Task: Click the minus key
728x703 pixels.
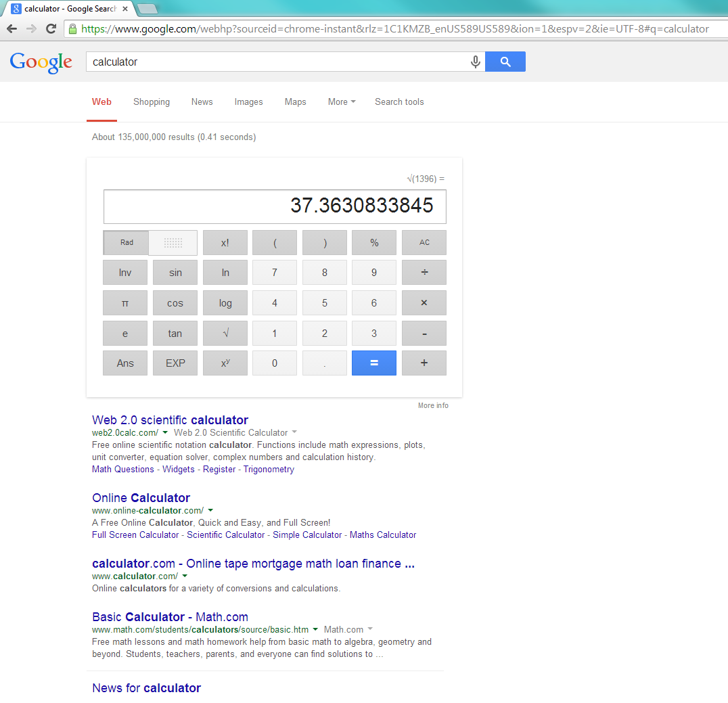Action: tap(424, 334)
